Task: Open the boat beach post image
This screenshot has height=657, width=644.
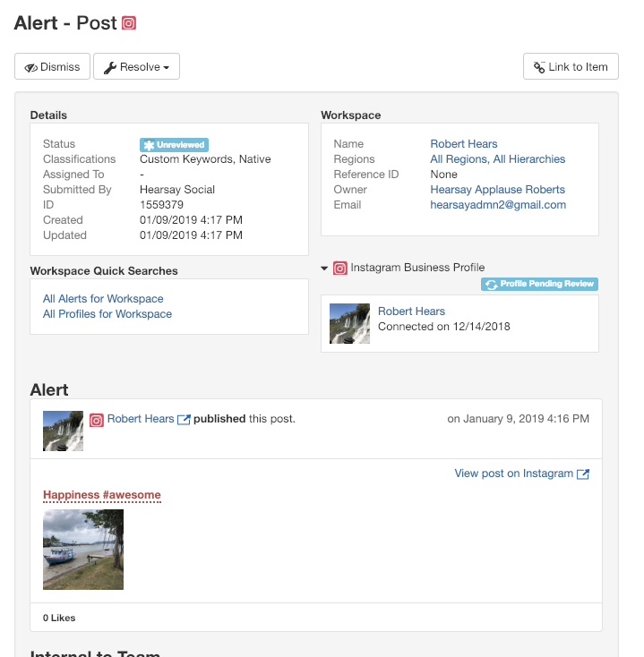Action: pyautogui.click(x=83, y=550)
